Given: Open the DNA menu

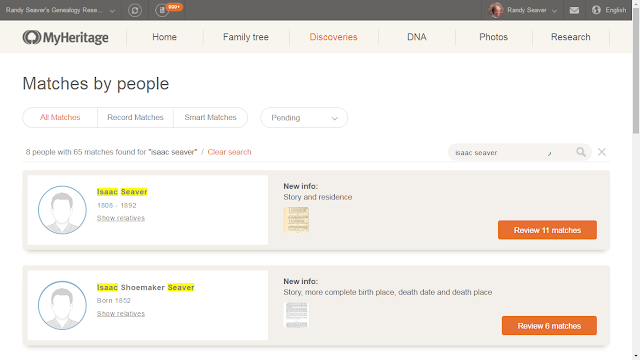Looking at the screenshot, I should [417, 37].
